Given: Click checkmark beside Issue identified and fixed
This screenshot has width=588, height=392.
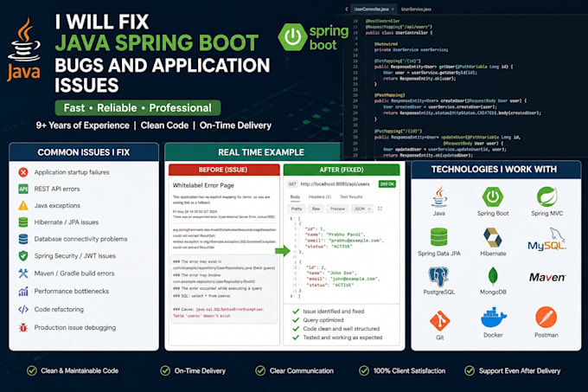Looking at the screenshot, I should click(x=296, y=312).
